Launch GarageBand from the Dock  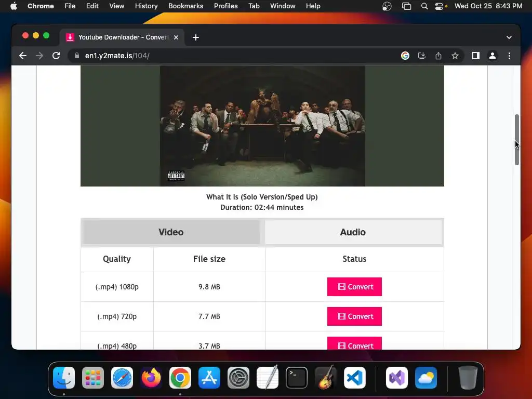[326, 378]
